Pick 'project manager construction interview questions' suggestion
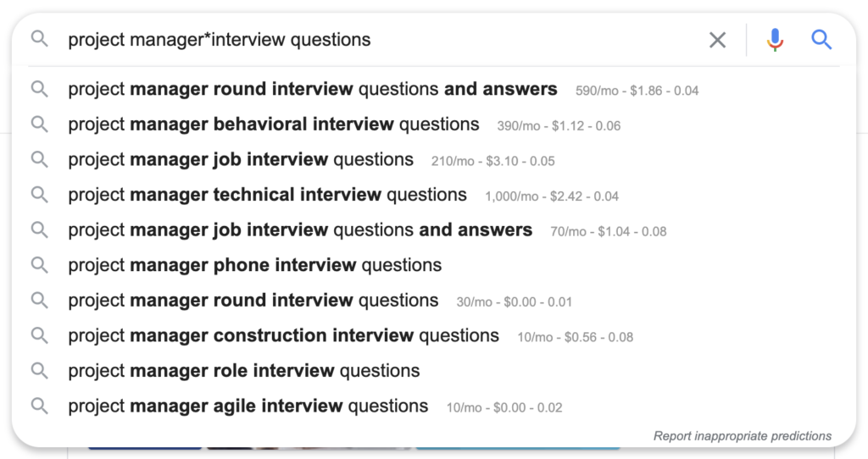This screenshot has height=459, width=868. pyautogui.click(x=283, y=335)
